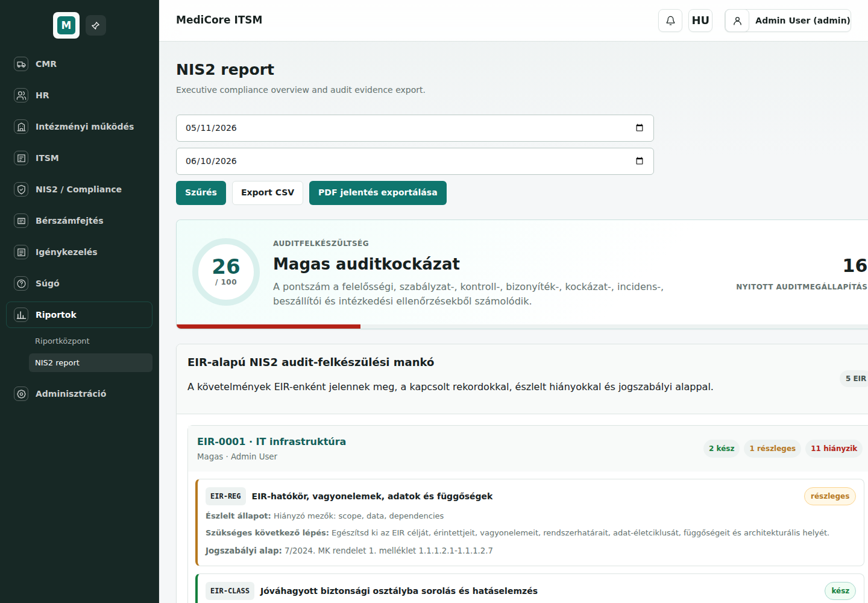The image size is (868, 603).
Task: Expand Intézményi működés menu
Action: pyautogui.click(x=80, y=127)
